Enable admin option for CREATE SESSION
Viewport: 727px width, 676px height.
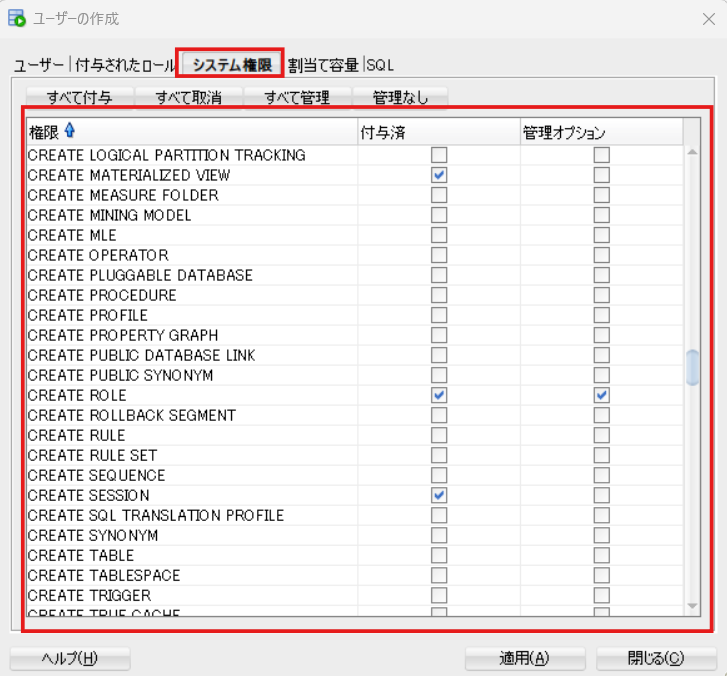pyautogui.click(x=602, y=496)
